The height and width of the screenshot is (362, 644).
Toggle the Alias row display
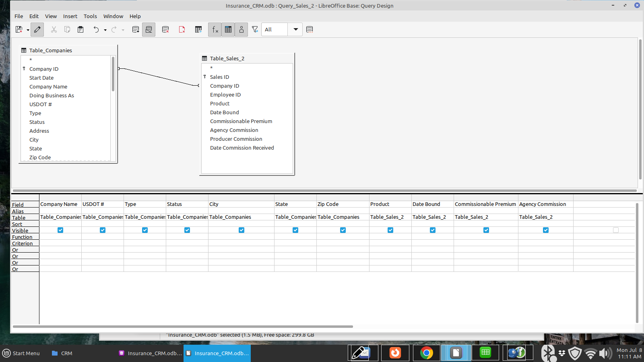(241, 29)
